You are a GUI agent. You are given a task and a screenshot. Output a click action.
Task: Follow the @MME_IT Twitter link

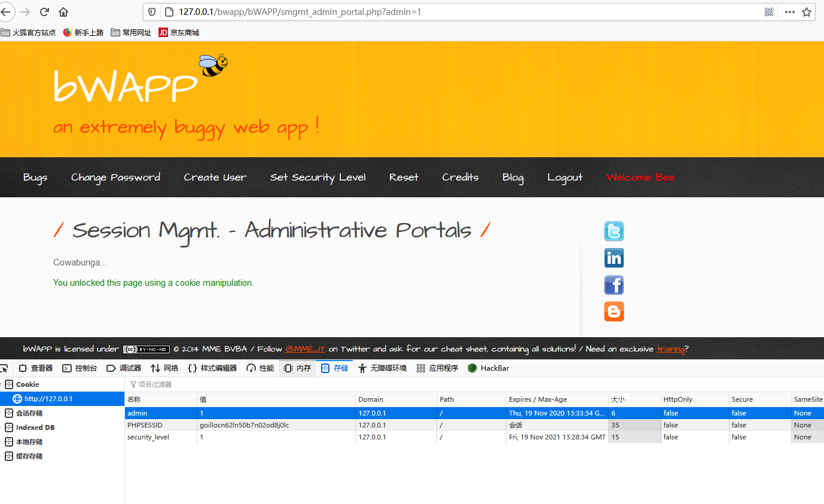pyautogui.click(x=305, y=349)
